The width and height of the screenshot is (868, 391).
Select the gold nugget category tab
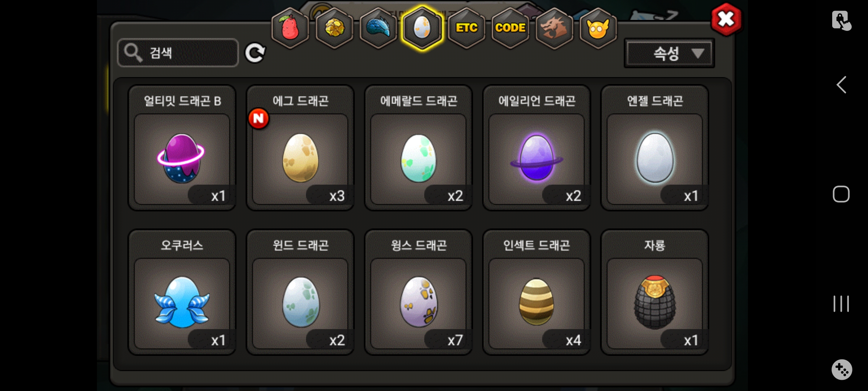[x=334, y=28]
